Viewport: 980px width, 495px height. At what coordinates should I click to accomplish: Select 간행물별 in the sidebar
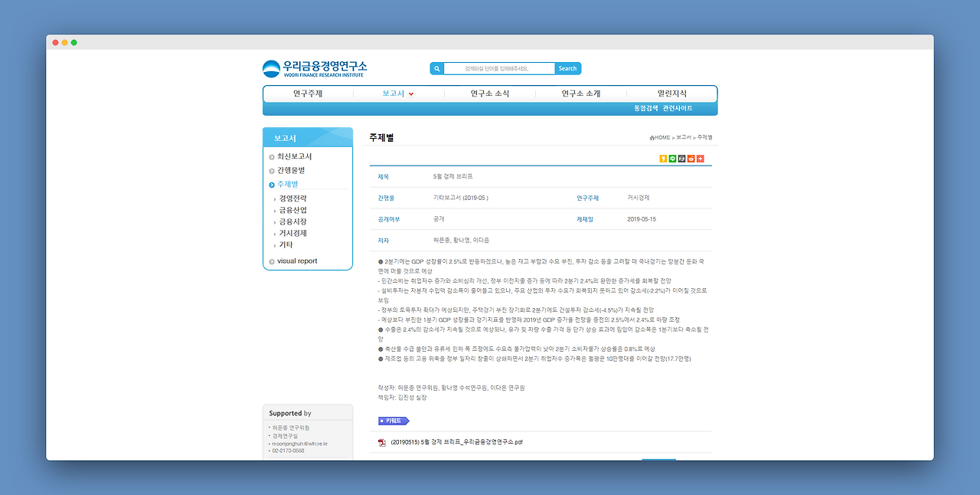pyautogui.click(x=291, y=170)
